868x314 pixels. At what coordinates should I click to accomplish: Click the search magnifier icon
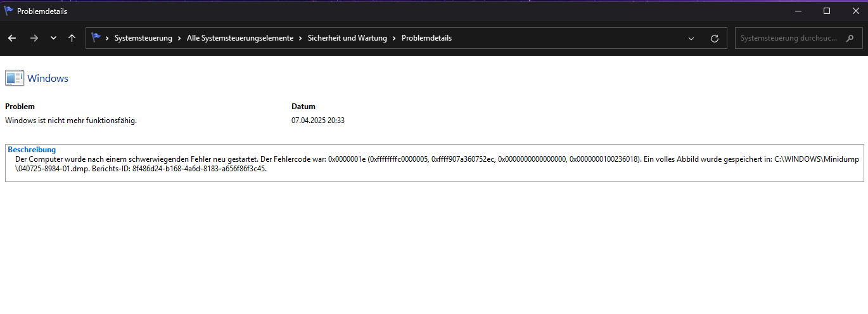click(x=850, y=38)
